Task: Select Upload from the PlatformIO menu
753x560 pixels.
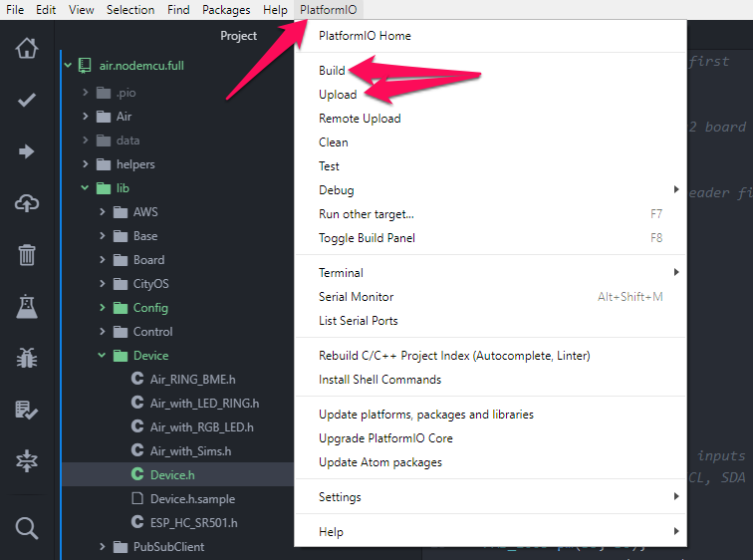Action: click(490, 95)
